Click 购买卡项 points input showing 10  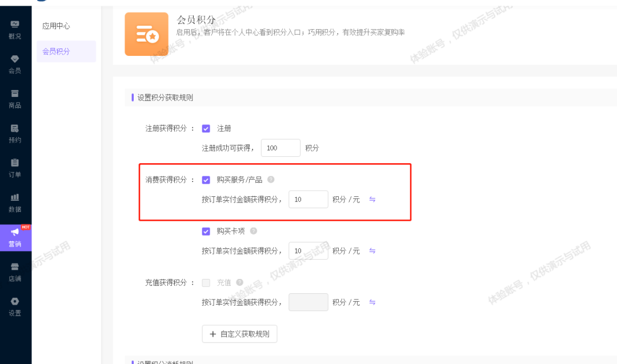308,250
